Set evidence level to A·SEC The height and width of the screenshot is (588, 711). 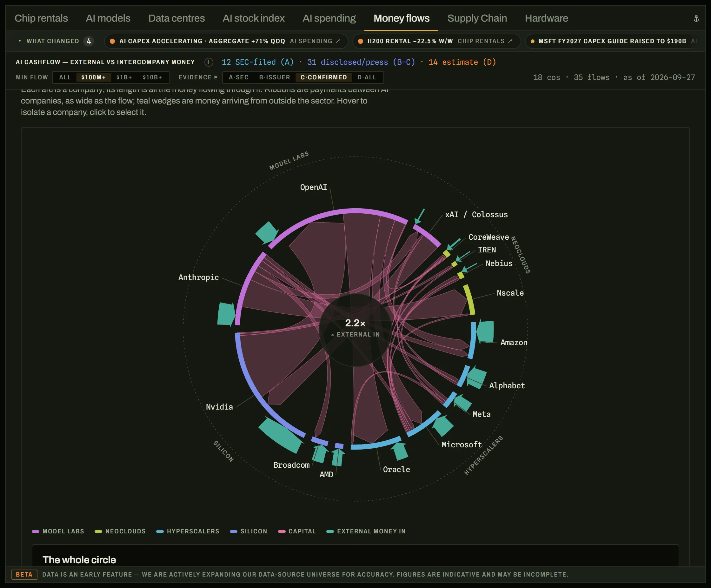point(239,77)
